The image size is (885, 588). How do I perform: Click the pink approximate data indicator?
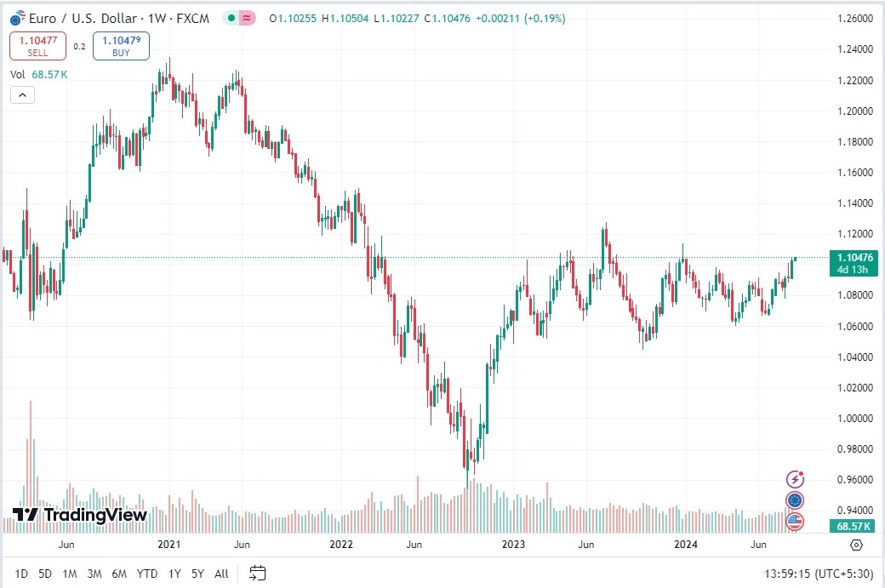coord(248,18)
